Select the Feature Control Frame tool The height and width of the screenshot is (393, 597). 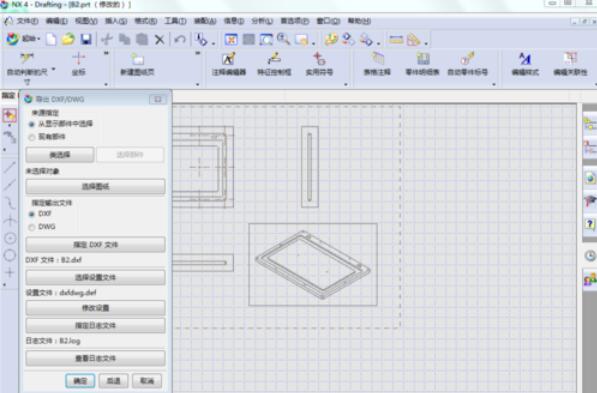click(x=274, y=64)
